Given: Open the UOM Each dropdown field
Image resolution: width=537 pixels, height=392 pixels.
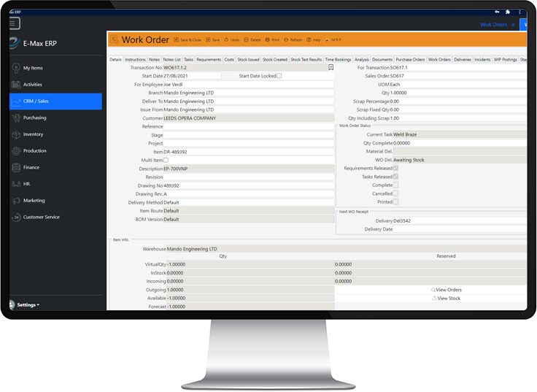Looking at the screenshot, I should [457, 84].
